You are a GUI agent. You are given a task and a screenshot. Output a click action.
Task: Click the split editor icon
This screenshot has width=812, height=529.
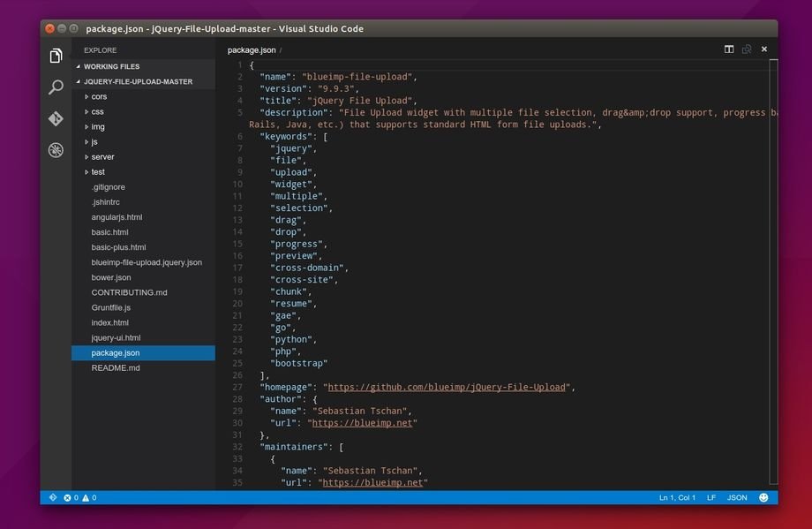[729, 49]
